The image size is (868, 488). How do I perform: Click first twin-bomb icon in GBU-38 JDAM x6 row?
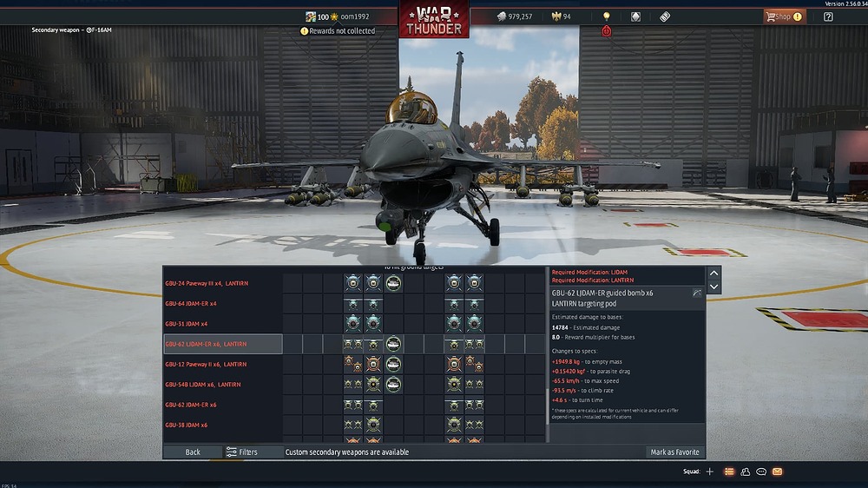point(352,425)
